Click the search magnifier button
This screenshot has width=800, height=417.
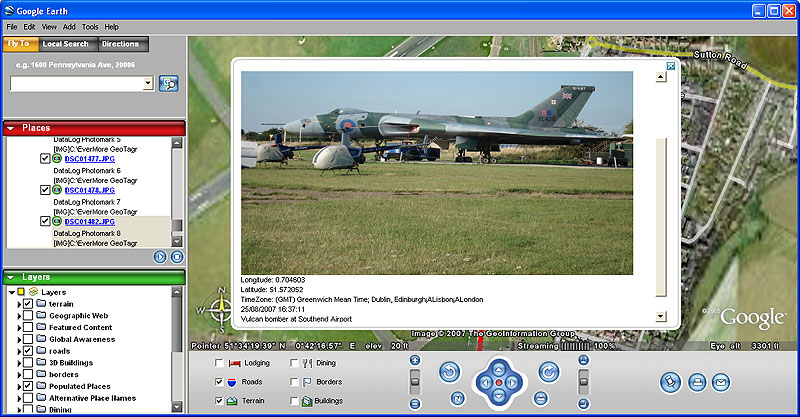click(168, 83)
